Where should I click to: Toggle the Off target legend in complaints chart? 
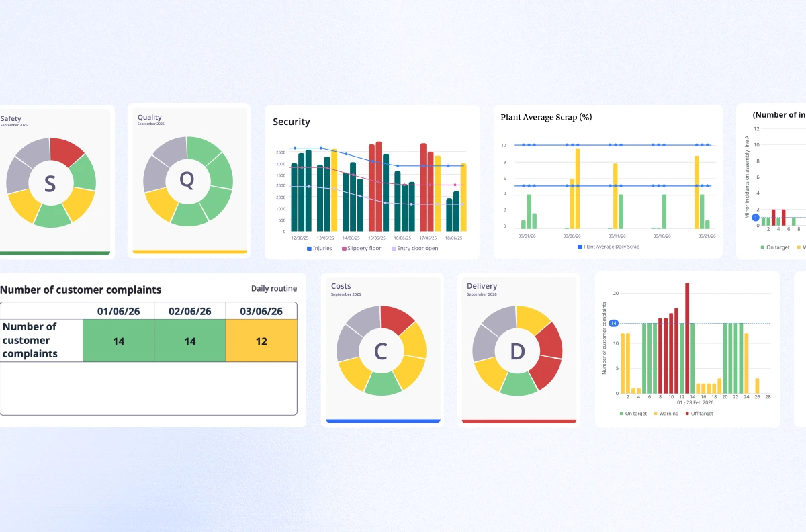699,414
